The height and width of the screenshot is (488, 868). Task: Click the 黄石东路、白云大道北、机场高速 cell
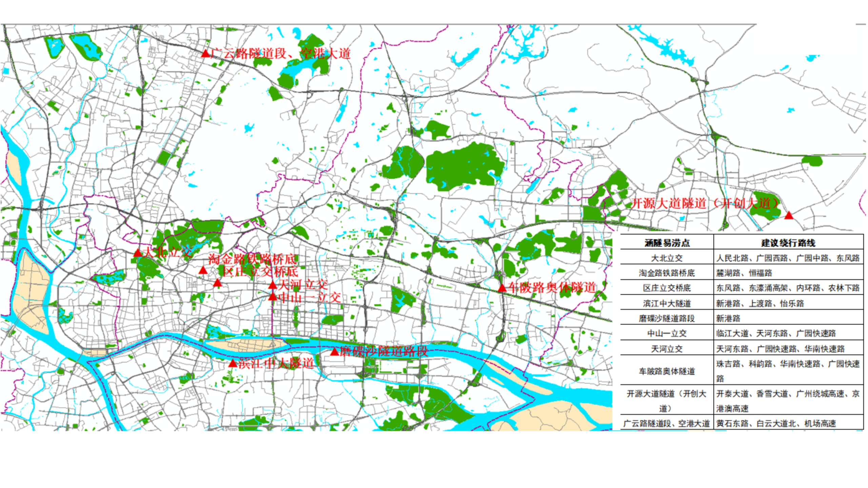click(x=776, y=423)
